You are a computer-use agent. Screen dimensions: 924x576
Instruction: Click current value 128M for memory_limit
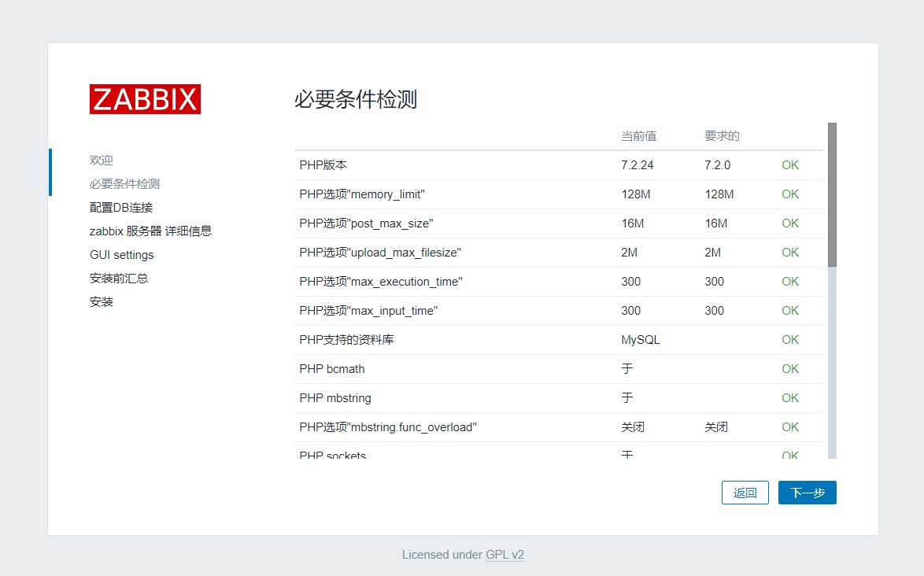[x=636, y=194]
